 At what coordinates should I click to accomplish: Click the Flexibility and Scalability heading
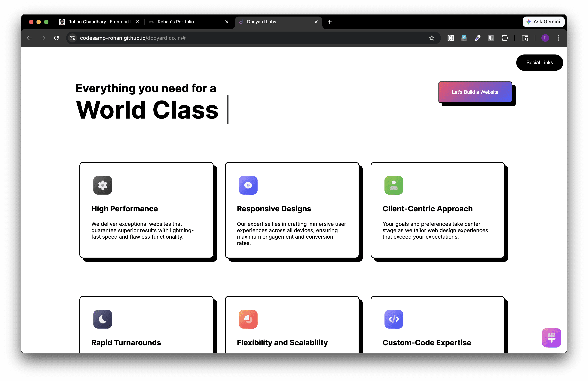point(282,343)
